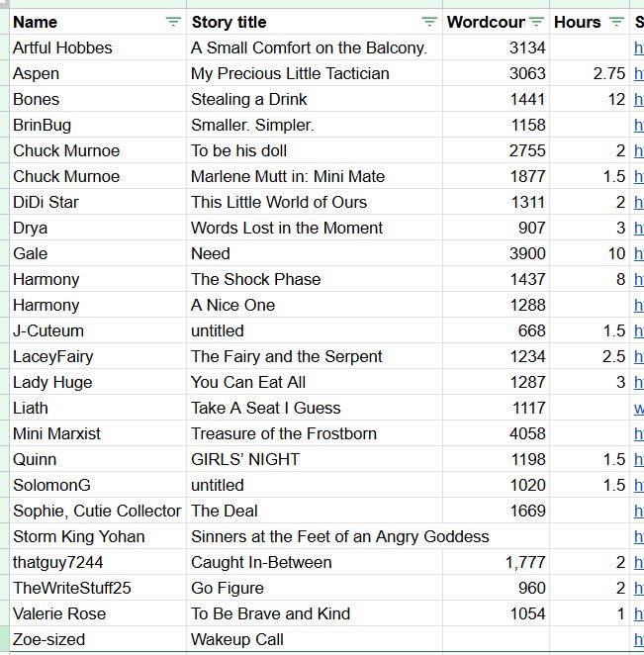
Task: Select the cell 'Marlene Mutt in: Mini Mate'
Action: [315, 176]
